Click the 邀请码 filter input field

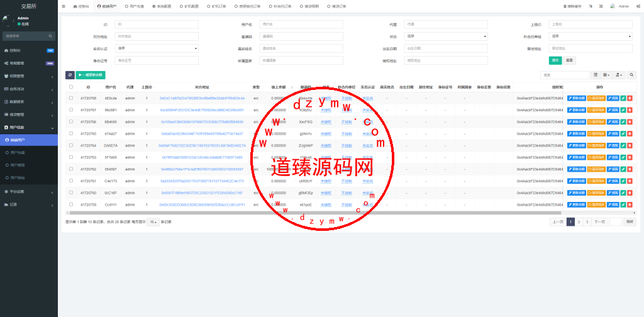click(x=301, y=36)
